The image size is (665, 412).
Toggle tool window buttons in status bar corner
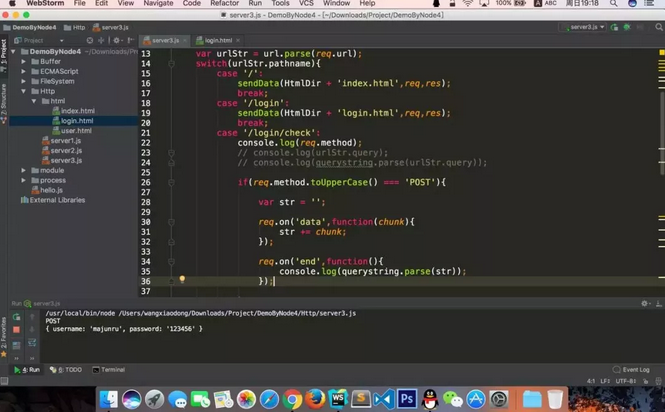[x=4, y=381]
